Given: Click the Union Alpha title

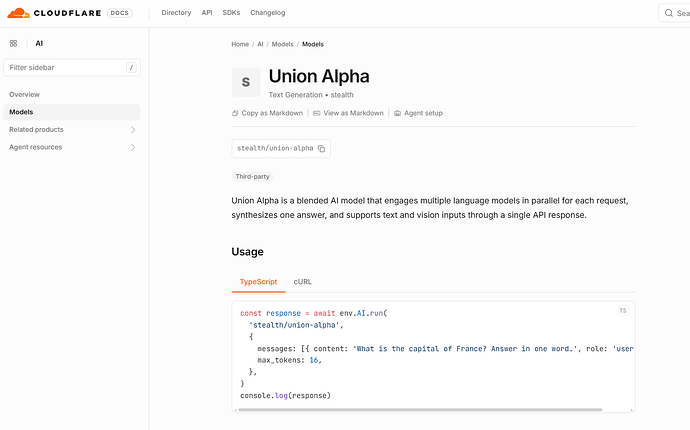Looking at the screenshot, I should pos(319,76).
